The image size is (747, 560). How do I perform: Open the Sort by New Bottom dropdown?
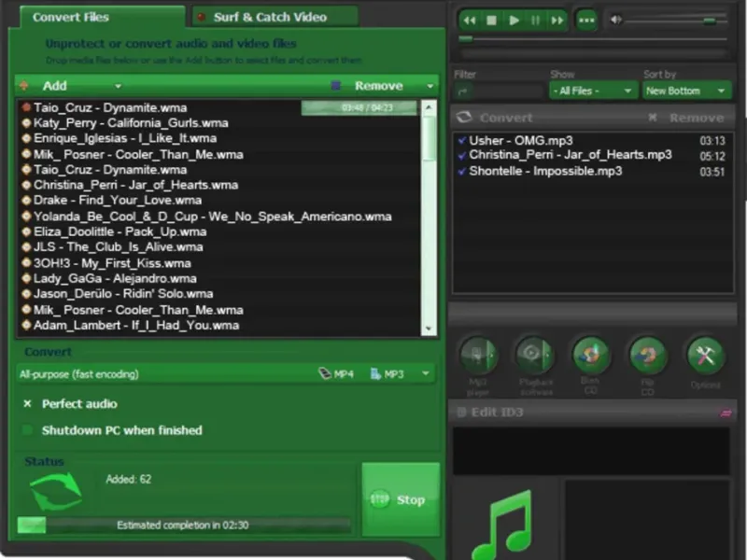click(x=686, y=91)
